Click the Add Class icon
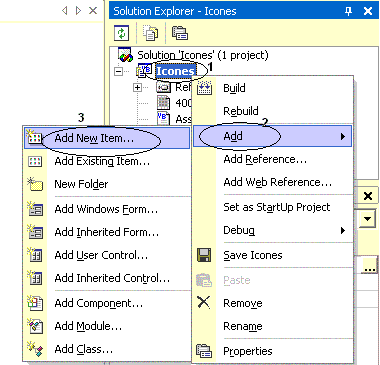The height and width of the screenshot is (365, 380). pos(35,349)
